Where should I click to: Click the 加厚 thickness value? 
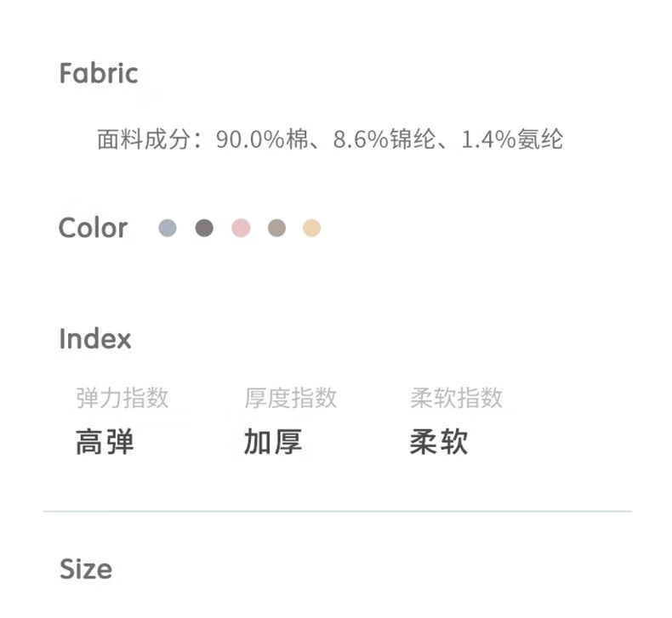273,442
